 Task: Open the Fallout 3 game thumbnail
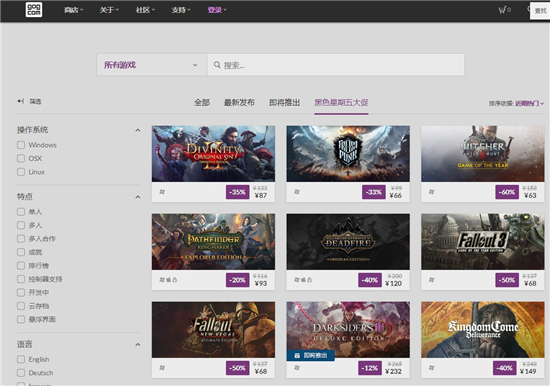[483, 242]
